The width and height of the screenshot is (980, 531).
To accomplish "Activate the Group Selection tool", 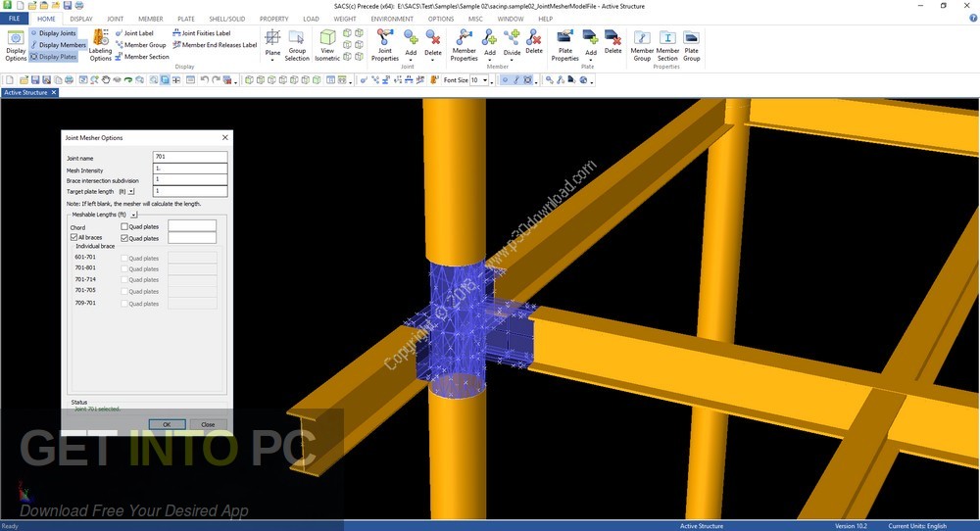I will click(x=297, y=45).
